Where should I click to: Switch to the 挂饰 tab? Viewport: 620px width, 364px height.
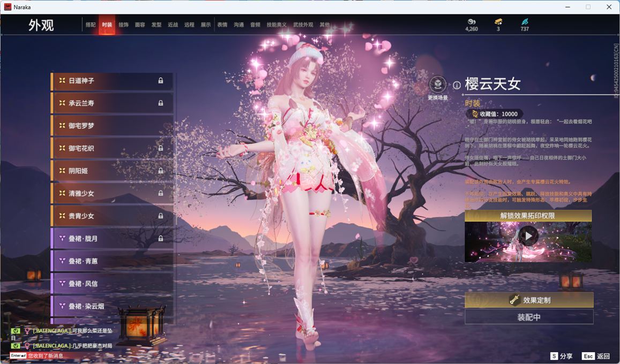click(x=123, y=25)
